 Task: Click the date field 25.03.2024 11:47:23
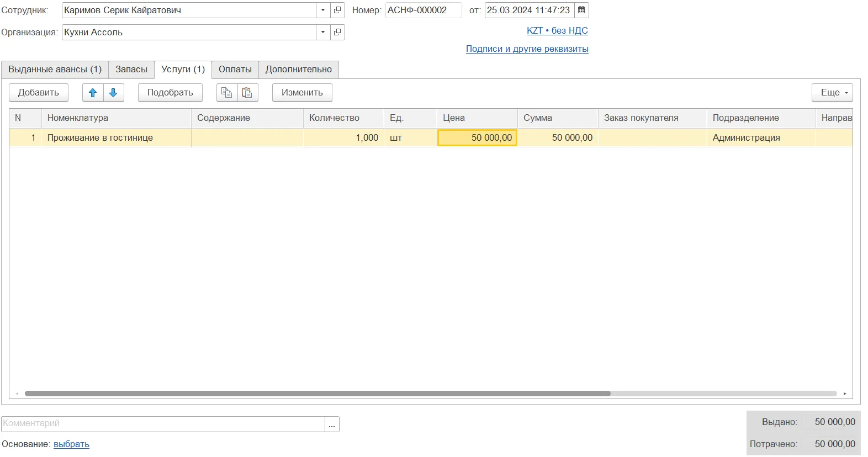pos(530,10)
